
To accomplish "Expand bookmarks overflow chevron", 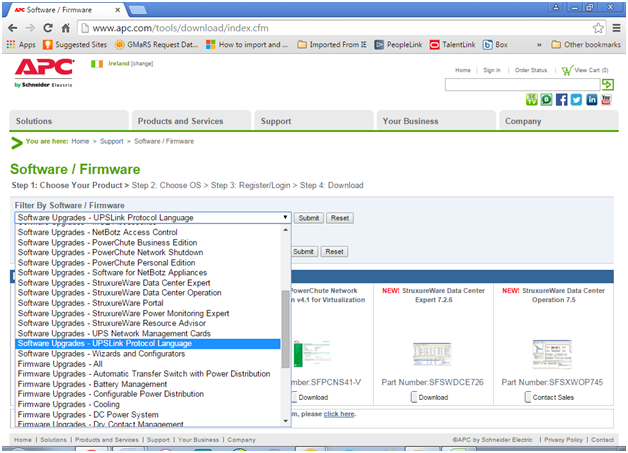I will click(x=539, y=45).
